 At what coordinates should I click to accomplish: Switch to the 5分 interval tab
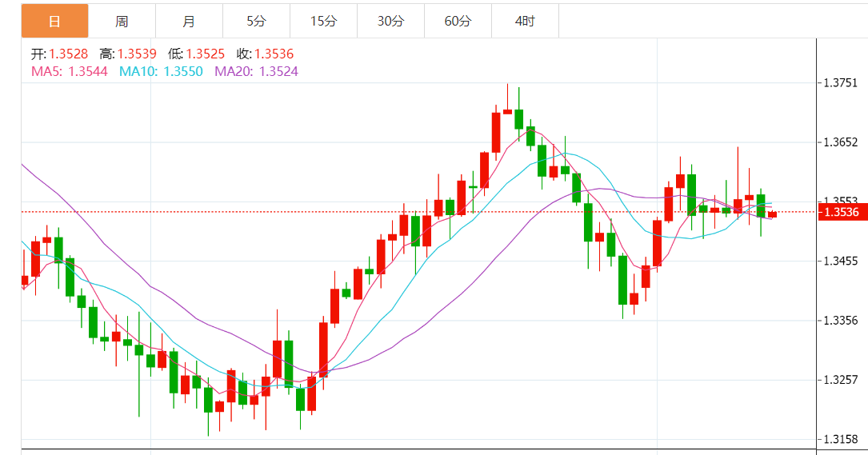(256, 22)
